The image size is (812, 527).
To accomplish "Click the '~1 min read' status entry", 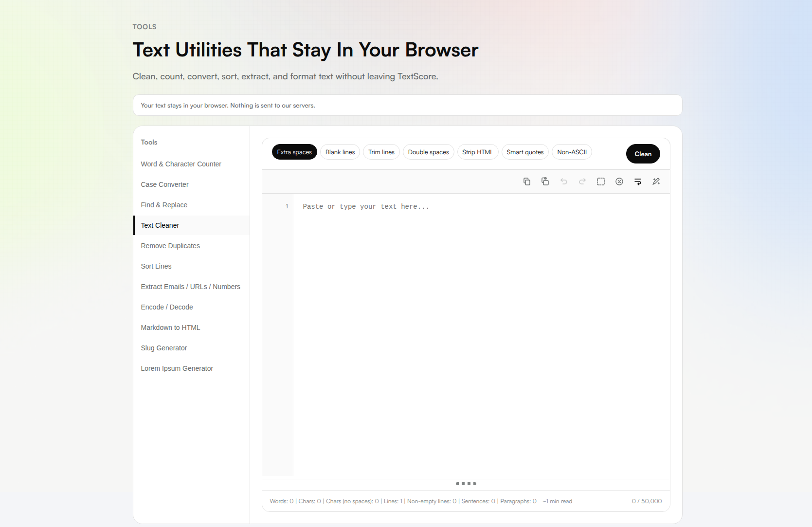I will pos(557,501).
